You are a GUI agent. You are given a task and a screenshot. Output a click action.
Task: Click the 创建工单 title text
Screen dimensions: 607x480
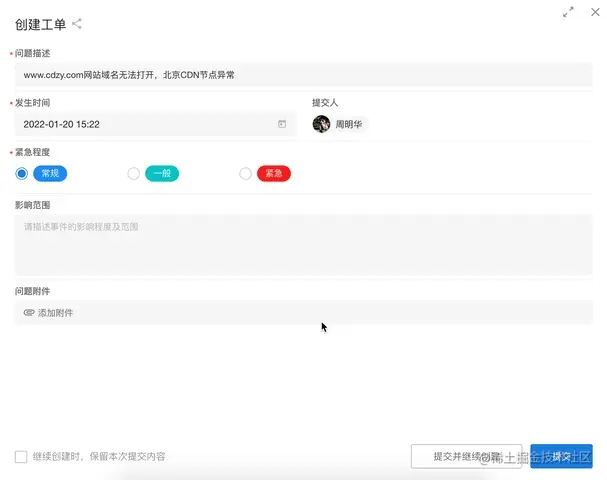[x=40, y=24]
